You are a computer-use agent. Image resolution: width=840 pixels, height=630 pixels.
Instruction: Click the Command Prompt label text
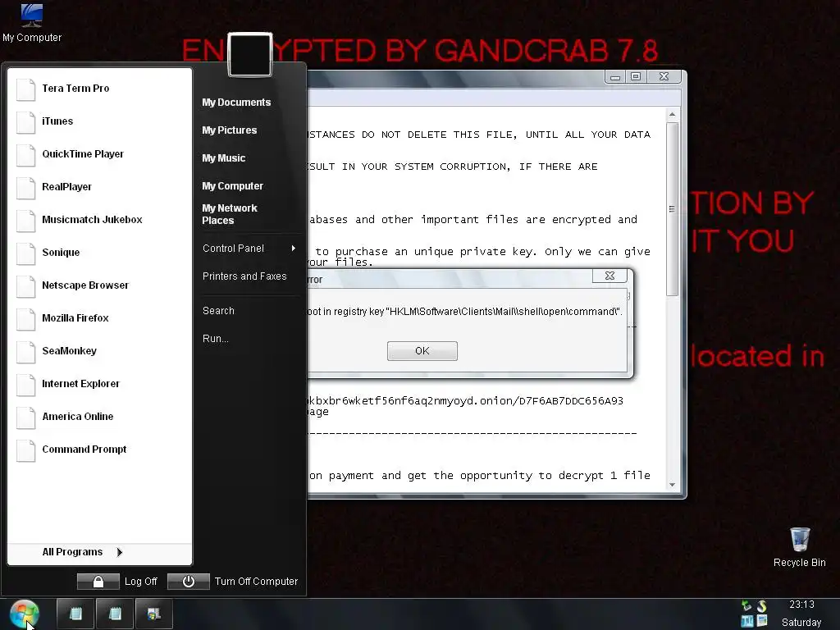coord(84,450)
